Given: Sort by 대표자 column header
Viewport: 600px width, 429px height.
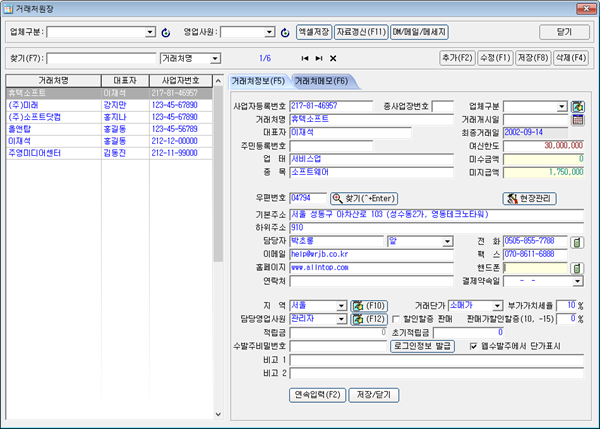Looking at the screenshot, I should coord(125,80).
